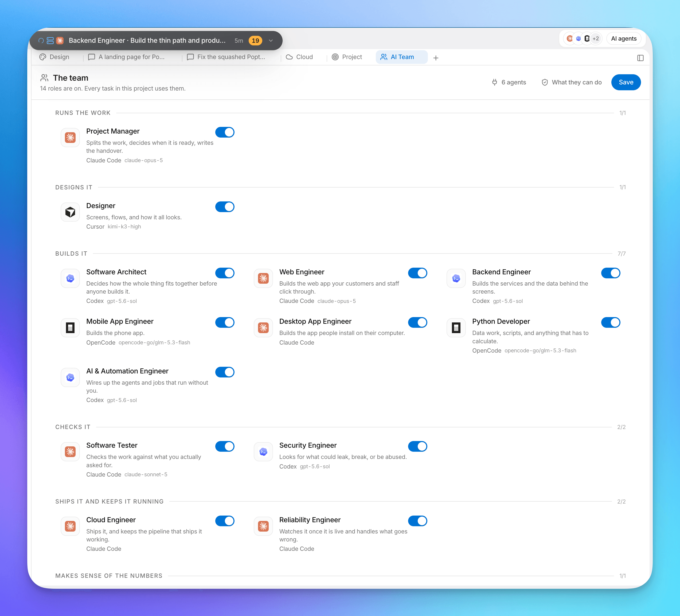The height and width of the screenshot is (616, 680).
Task: Click the Backend Engineer Codex icon
Action: 456,278
